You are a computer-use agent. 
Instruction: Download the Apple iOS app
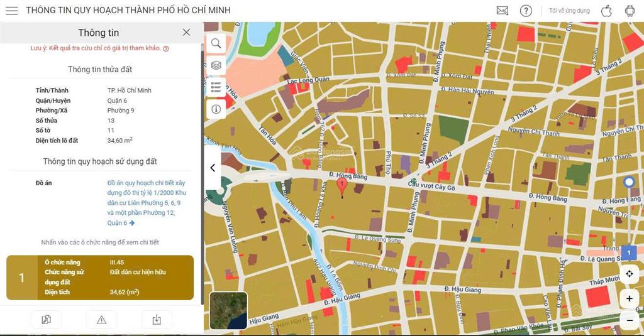(x=607, y=11)
